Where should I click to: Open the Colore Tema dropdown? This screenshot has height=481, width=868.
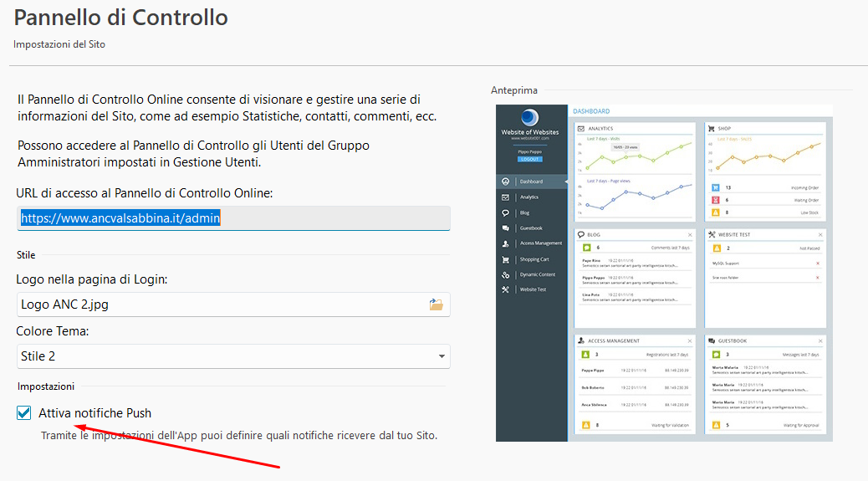pyautogui.click(x=232, y=356)
